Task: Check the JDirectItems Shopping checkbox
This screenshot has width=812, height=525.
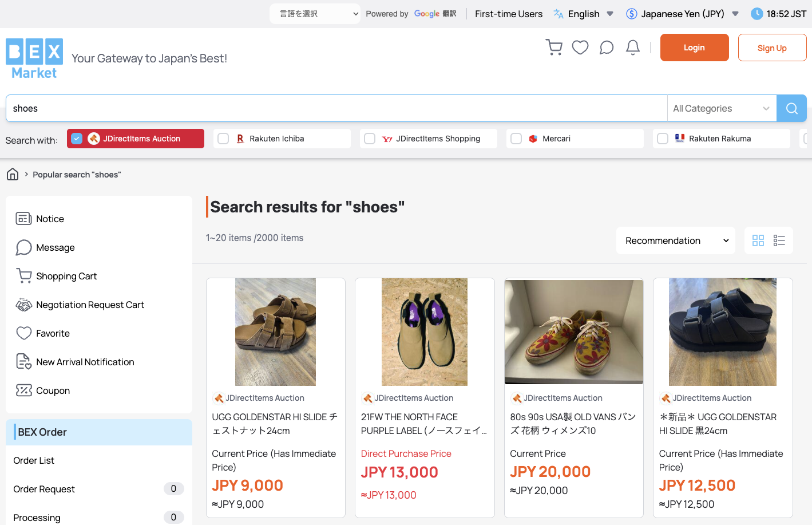Action: tap(370, 139)
